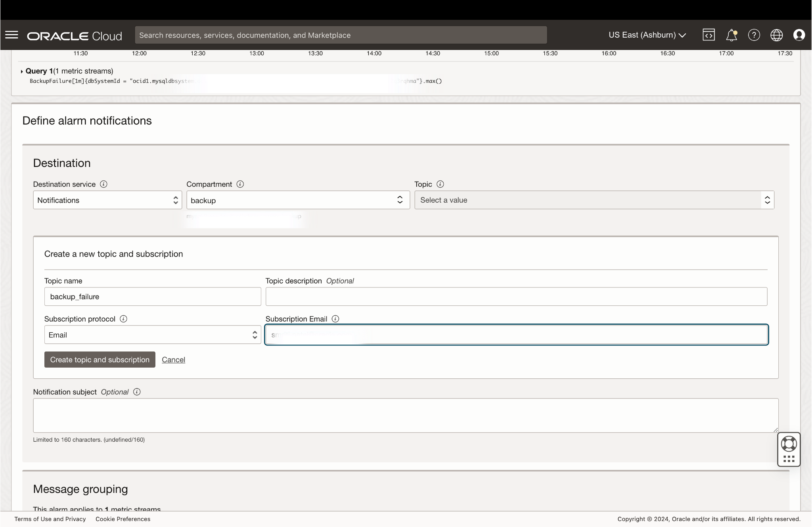This screenshot has height=527, width=812.
Task: Click the info icon beside Topic
Action: 440,184
